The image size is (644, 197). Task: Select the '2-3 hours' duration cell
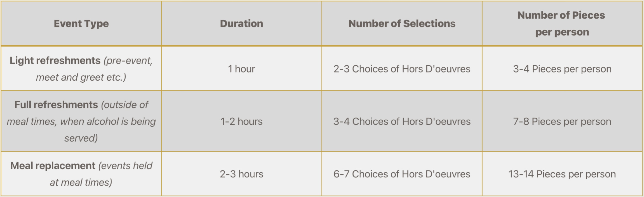[x=241, y=174]
